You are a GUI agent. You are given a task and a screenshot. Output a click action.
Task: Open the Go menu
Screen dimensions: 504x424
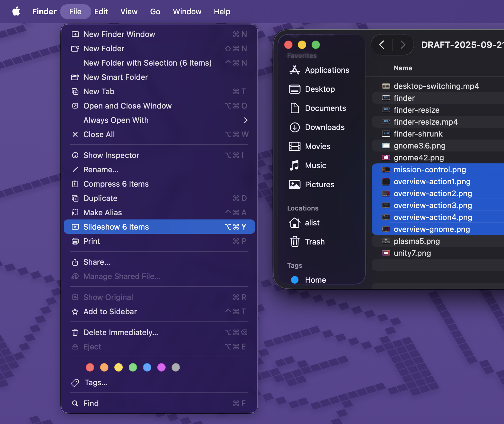pyautogui.click(x=155, y=12)
